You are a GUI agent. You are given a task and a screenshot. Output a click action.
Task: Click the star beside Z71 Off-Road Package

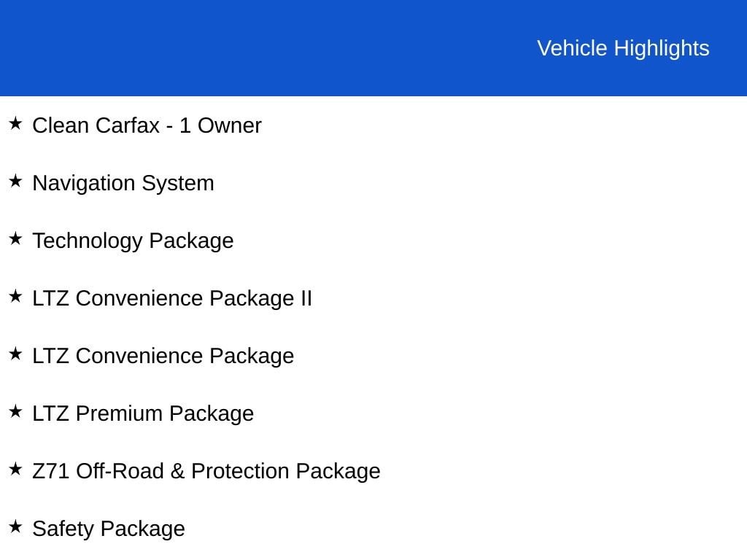pyautogui.click(x=15, y=470)
